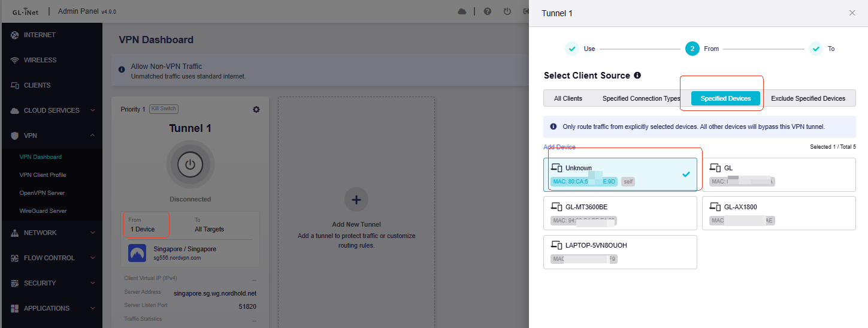
Task: Expand the APPLICATIONS menu chevron
Action: coord(92,308)
